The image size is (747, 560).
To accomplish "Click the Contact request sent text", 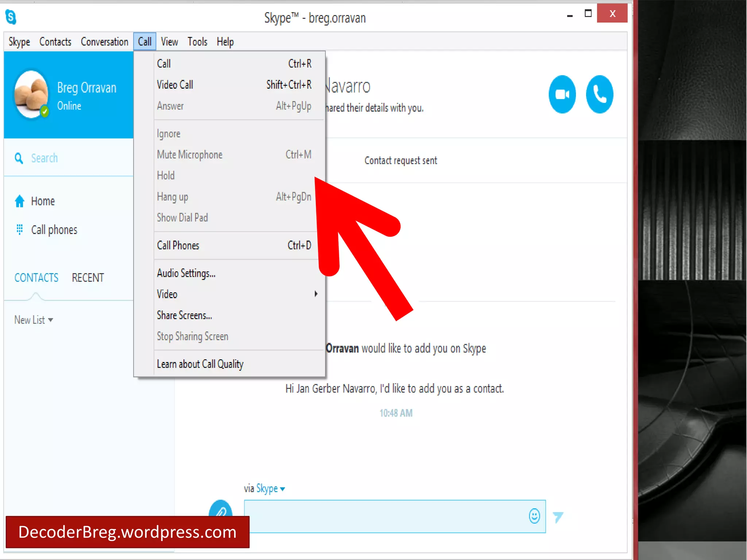I will (x=400, y=160).
